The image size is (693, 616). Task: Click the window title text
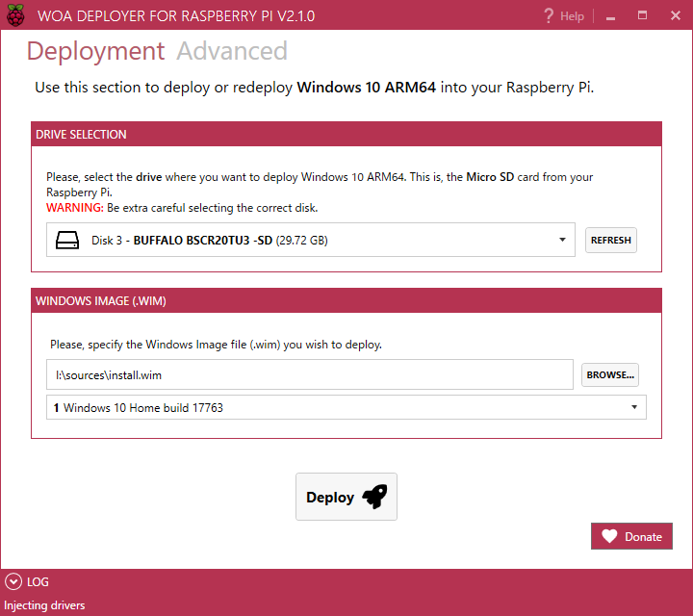click(176, 16)
